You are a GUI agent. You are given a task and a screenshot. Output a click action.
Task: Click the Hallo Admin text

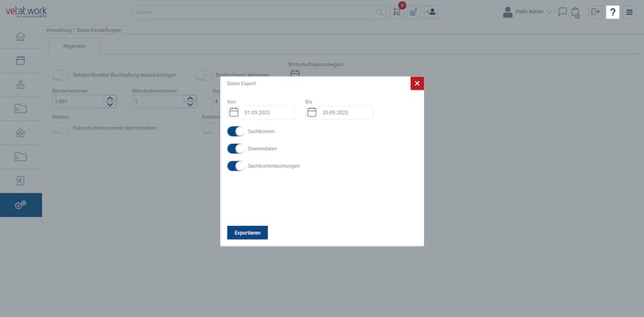(530, 12)
